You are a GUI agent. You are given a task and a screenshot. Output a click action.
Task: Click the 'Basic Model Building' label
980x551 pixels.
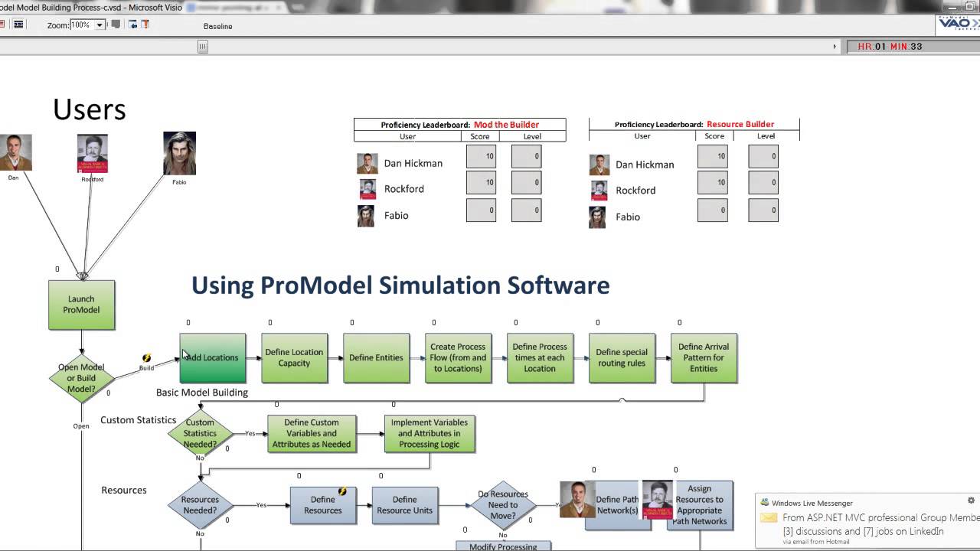click(202, 393)
